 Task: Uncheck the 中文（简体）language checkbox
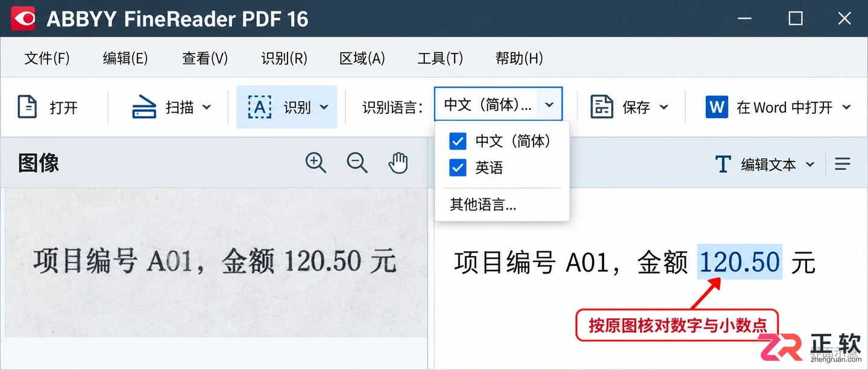click(458, 142)
